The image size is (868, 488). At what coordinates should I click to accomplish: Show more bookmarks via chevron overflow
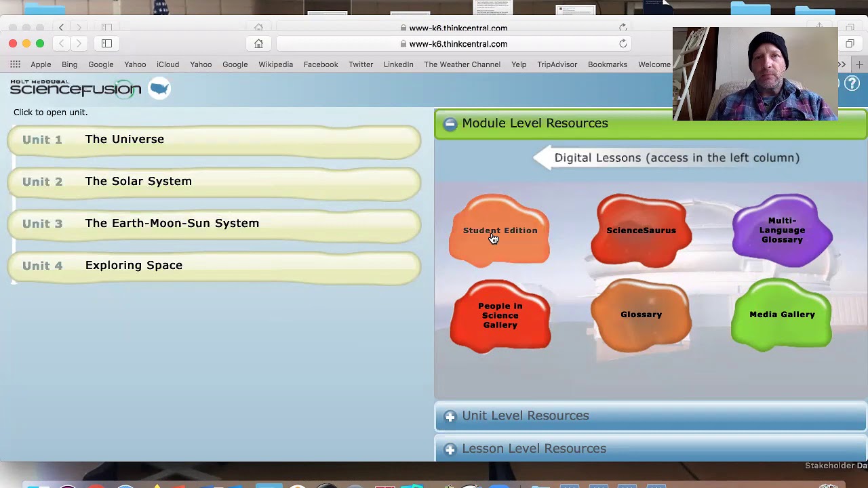coord(842,64)
